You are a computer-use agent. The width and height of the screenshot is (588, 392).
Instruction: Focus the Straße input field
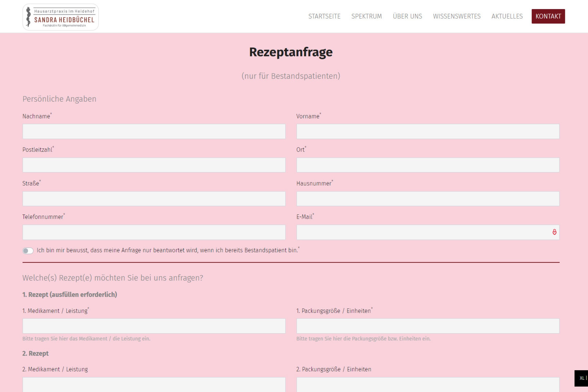(154, 198)
